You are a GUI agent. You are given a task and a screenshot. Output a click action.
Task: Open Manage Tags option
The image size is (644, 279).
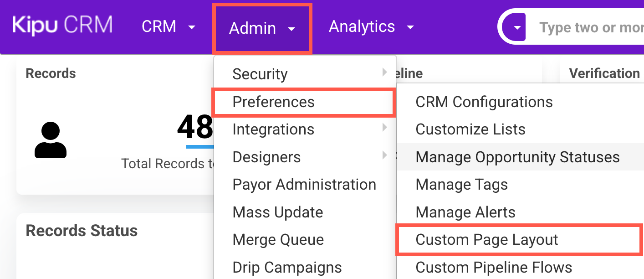tap(461, 185)
